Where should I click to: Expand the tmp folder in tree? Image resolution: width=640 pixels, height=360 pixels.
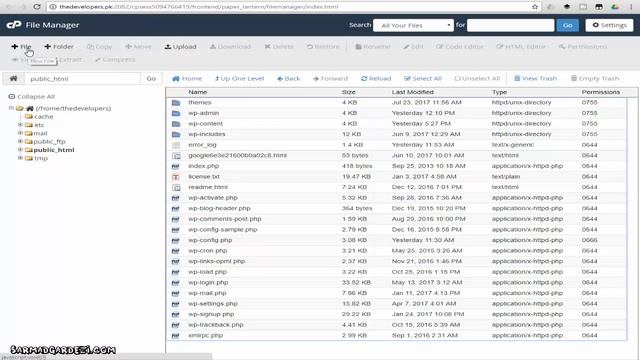20,158
